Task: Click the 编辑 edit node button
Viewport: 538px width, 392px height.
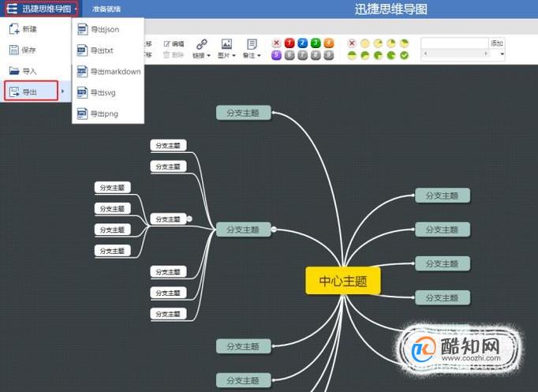Action: 174,43
